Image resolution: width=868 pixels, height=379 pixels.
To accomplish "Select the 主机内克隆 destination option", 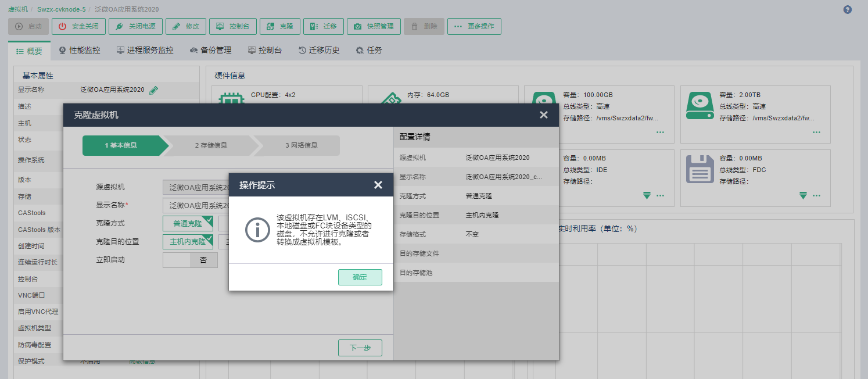I will [x=188, y=242].
